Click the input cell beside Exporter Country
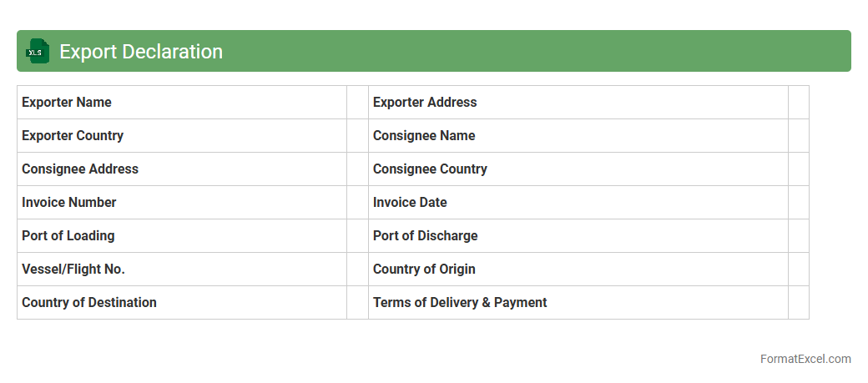Screen dimensions: 868x383 pyautogui.click(x=357, y=136)
